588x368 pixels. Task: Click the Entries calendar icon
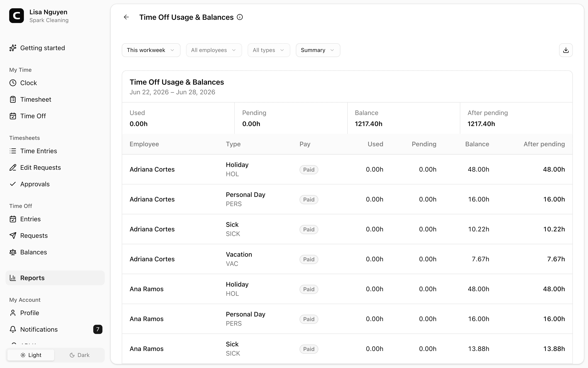pos(13,219)
